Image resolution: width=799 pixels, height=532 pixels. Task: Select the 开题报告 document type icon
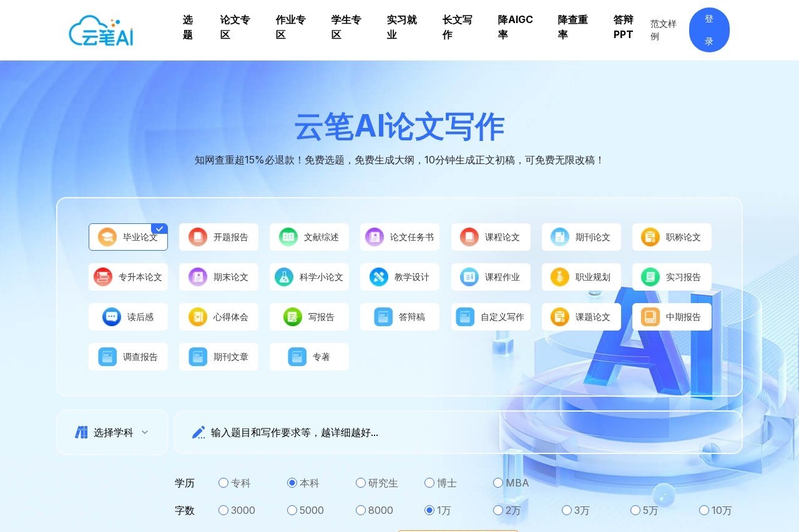218,237
